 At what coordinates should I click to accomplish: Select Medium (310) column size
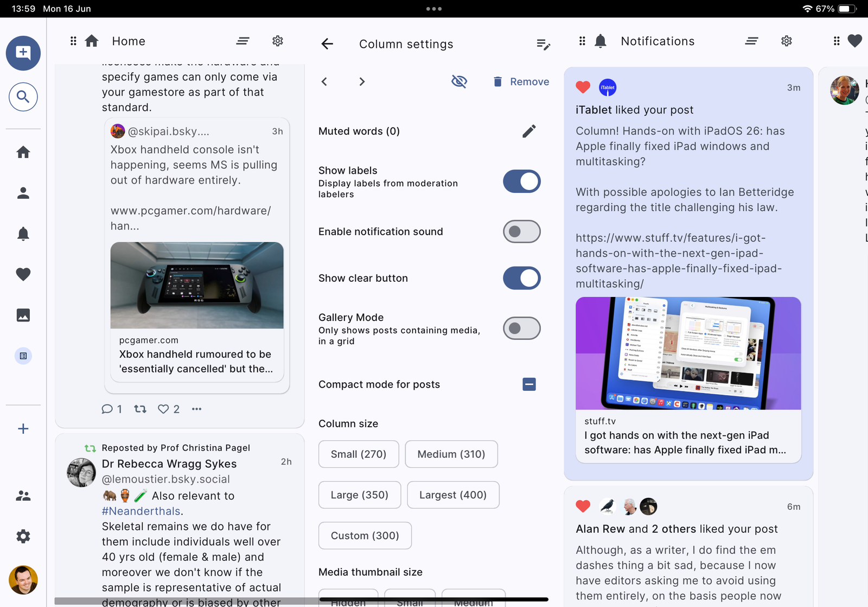[x=451, y=454]
